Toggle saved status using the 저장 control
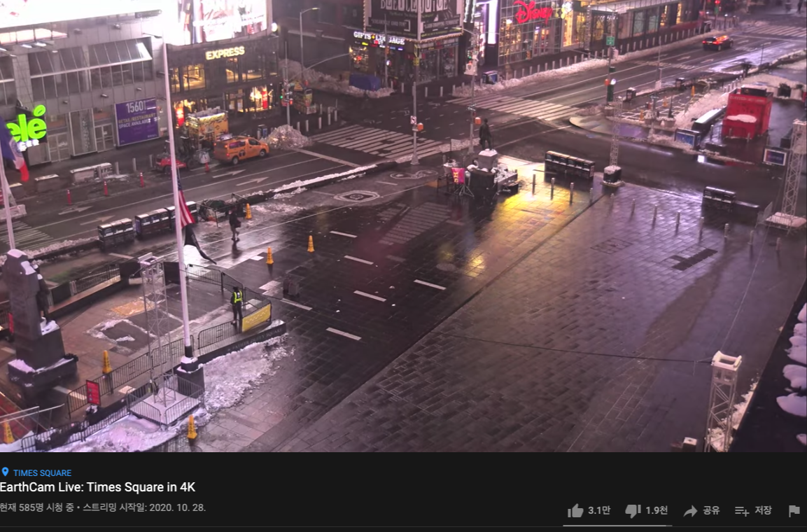This screenshot has width=807, height=532. 752,511
